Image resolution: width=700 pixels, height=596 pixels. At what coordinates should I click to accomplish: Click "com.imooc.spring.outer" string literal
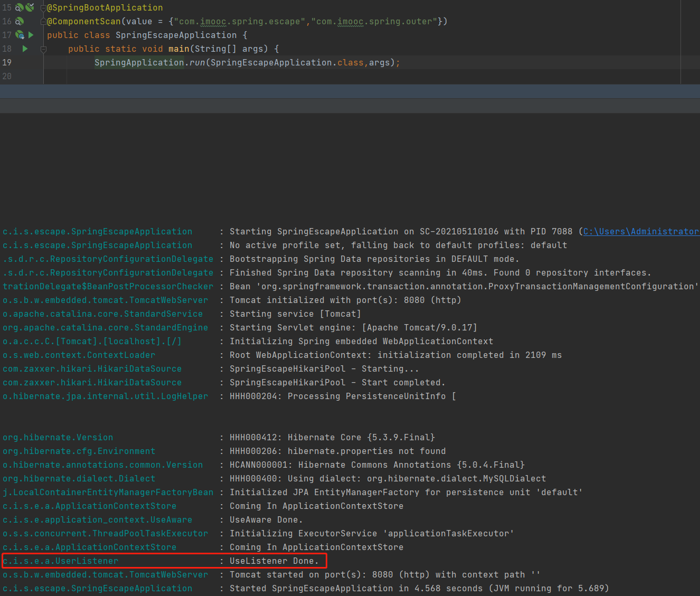coord(374,21)
